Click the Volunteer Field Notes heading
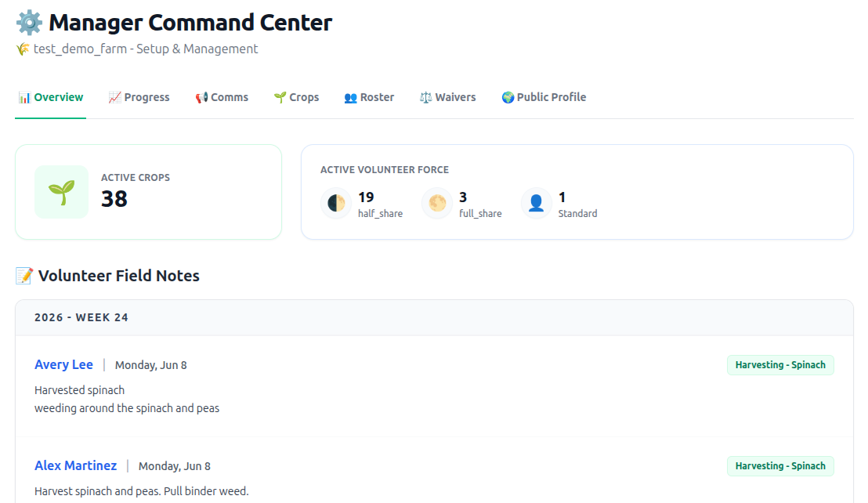The image size is (868, 503). 118,276
